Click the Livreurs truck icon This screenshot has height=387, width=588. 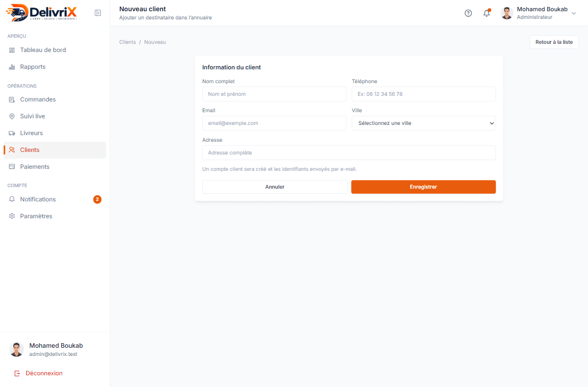(x=12, y=133)
